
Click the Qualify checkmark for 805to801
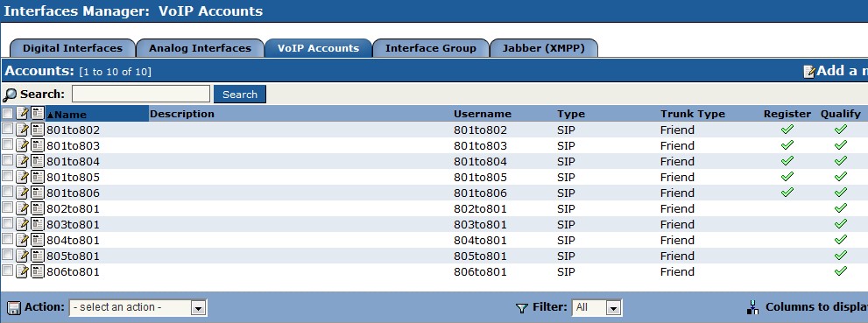(x=840, y=255)
